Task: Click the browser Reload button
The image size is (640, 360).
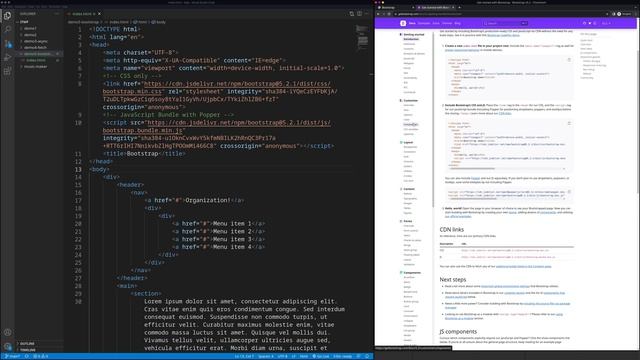Action: (x=389, y=14)
